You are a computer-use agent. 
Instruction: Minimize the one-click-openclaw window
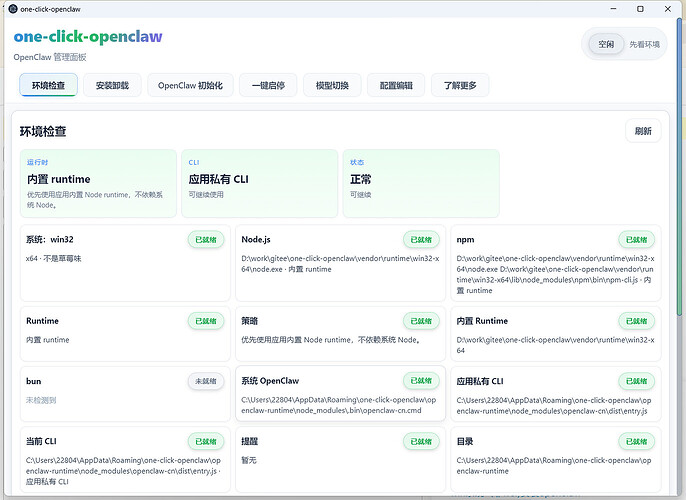tap(613, 9)
